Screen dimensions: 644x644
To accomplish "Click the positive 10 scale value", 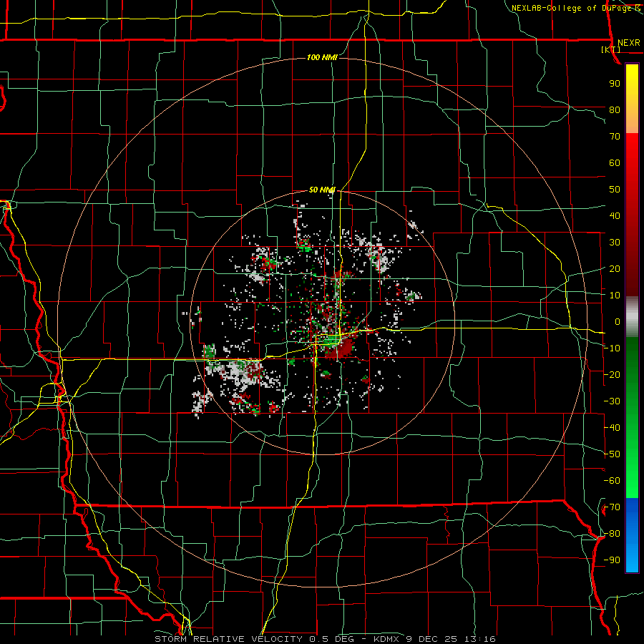I will pyautogui.click(x=615, y=296).
